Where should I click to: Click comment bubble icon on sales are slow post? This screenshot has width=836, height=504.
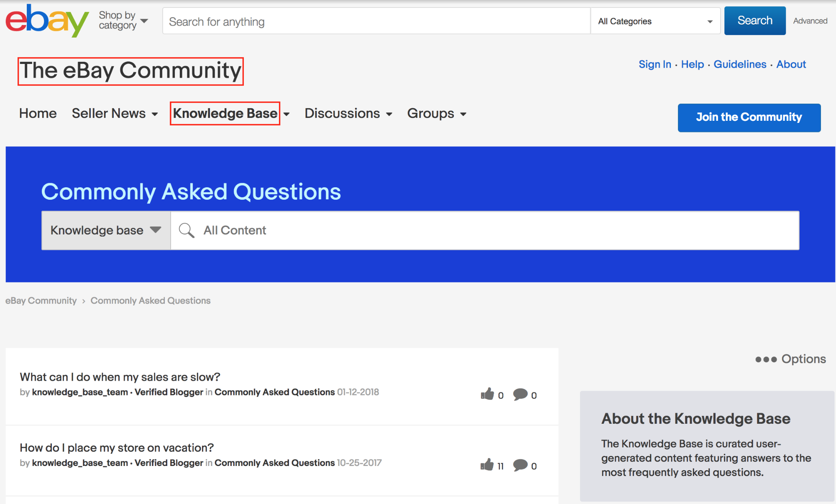point(520,395)
